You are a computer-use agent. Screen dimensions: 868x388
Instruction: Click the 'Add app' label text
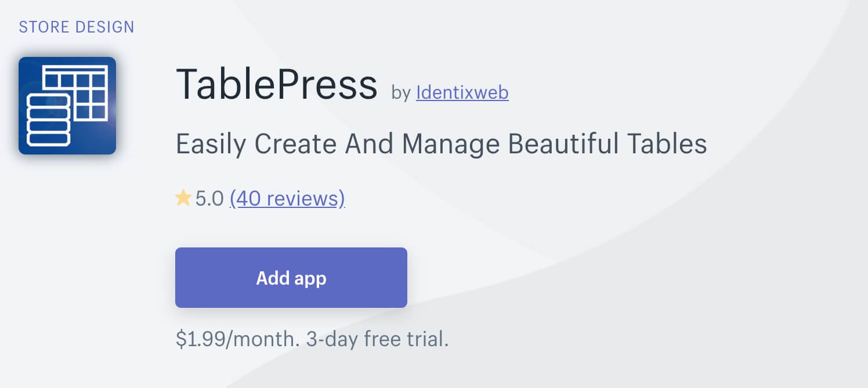pos(291,278)
